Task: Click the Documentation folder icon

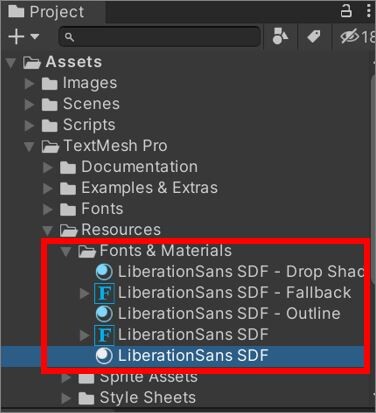Action: click(68, 168)
